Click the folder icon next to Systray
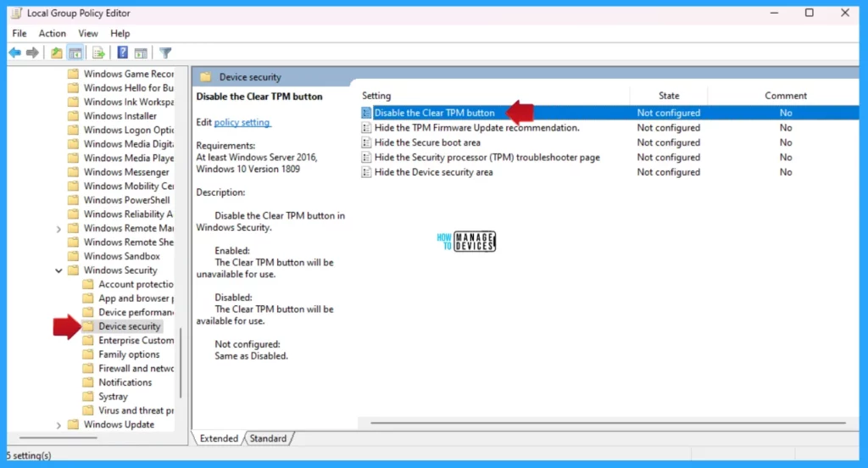Image resolution: width=868 pixels, height=468 pixels. pyautogui.click(x=87, y=397)
